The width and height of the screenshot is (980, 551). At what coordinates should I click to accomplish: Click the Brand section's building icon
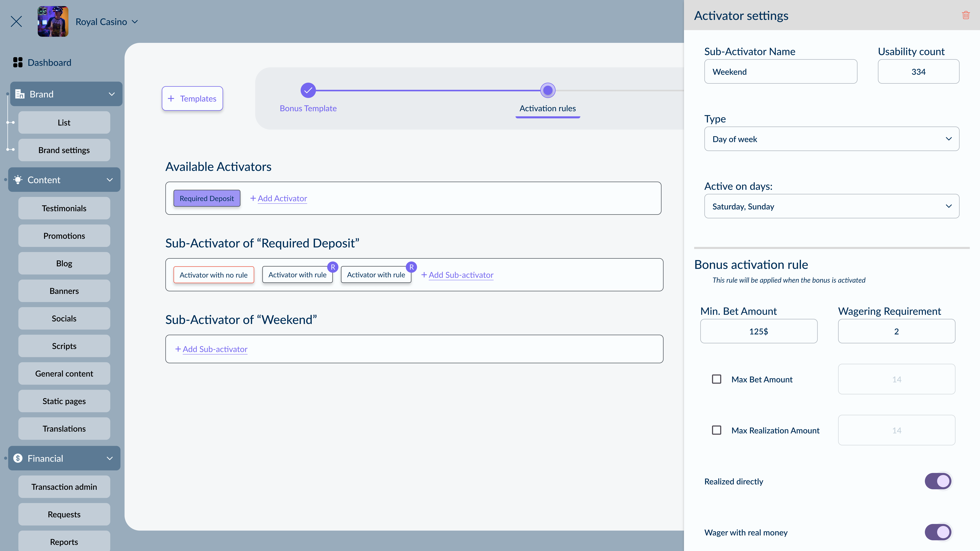coord(20,94)
